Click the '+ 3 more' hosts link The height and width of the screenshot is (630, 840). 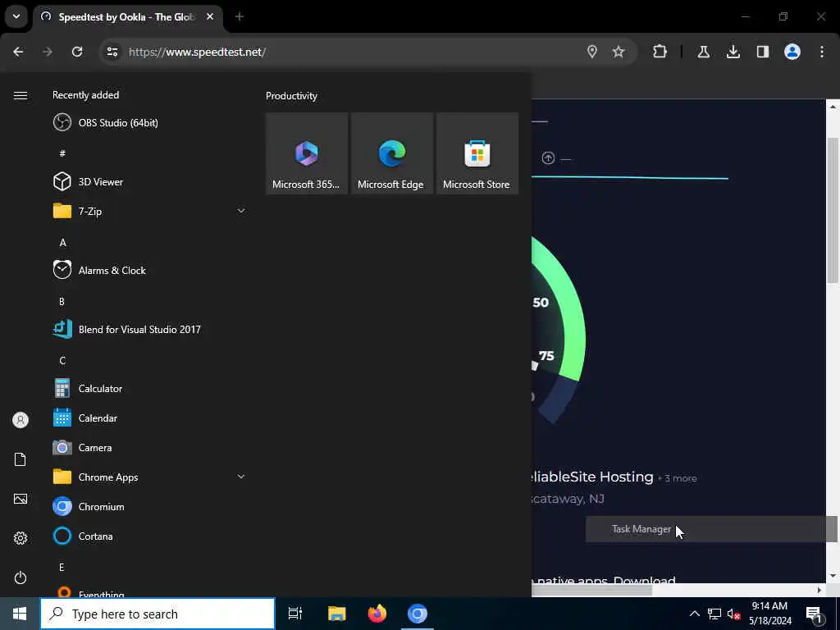tap(677, 478)
